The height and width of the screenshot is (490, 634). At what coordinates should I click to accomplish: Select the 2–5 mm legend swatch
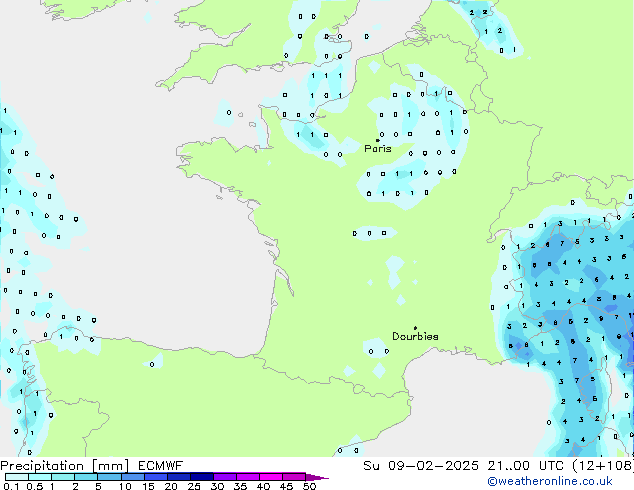pos(86,477)
